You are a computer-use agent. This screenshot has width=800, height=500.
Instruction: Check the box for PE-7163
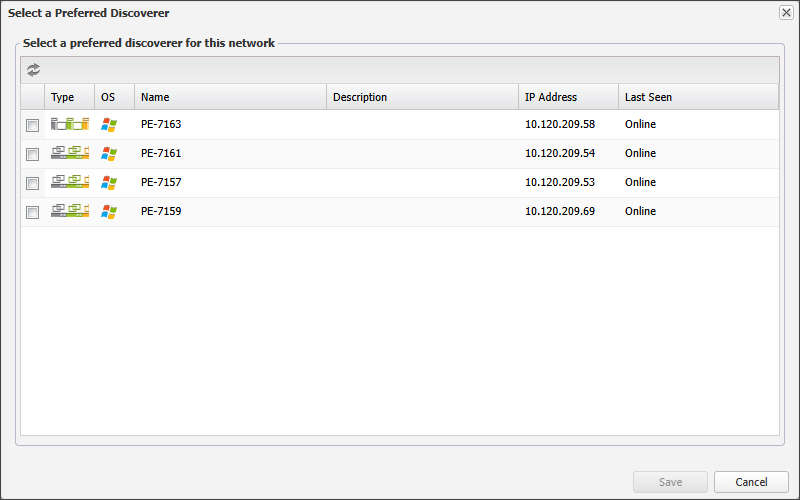(32, 125)
